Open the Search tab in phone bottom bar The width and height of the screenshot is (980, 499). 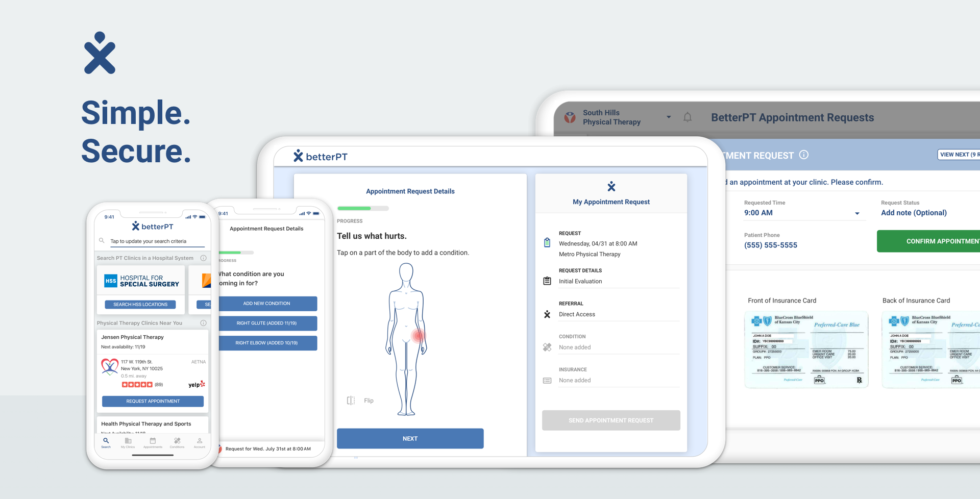coord(106,442)
